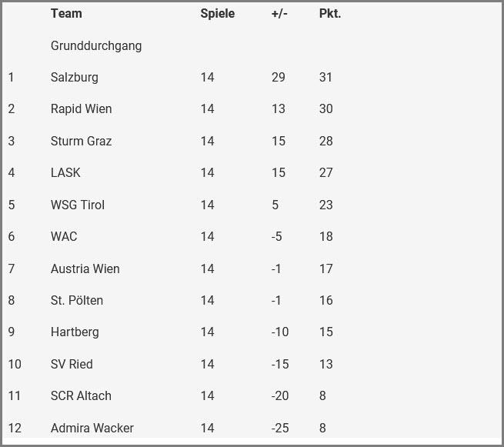This screenshot has width=504, height=447.
Task: Click the Grunddurchgang section label
Action: click(96, 45)
